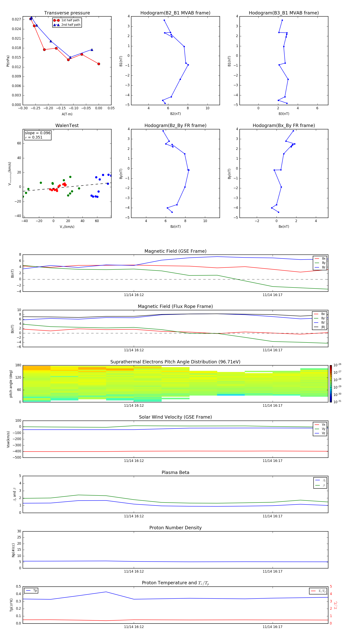Click '11/14 16:12' tick under Proton Temperature plot
351x644 pixels.
click(x=134, y=627)
